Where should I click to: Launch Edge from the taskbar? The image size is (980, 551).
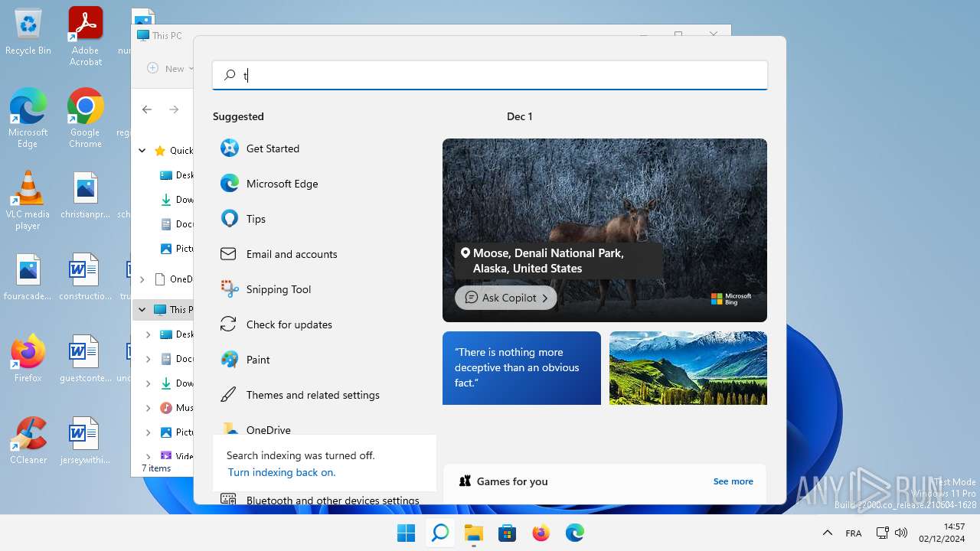point(575,533)
